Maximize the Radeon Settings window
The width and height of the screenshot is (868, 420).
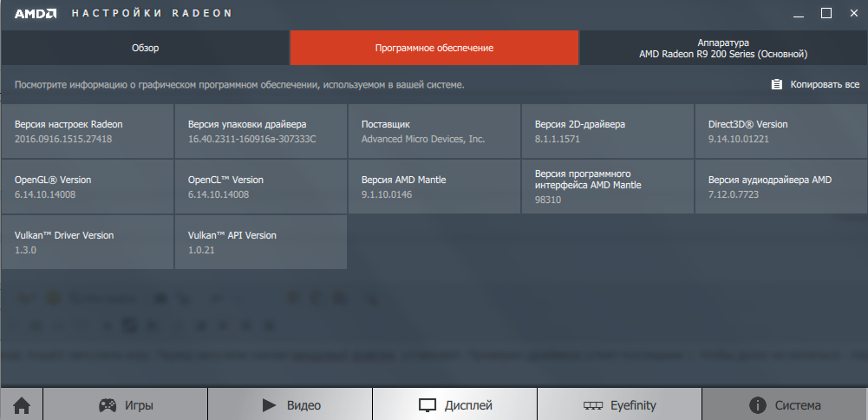(826, 13)
